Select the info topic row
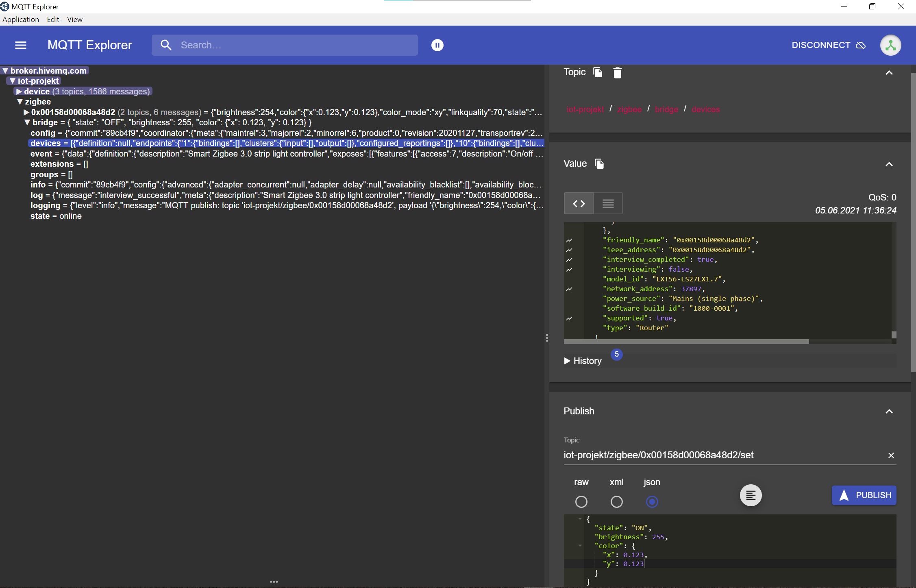Image resolution: width=916 pixels, height=588 pixels. [x=287, y=185]
